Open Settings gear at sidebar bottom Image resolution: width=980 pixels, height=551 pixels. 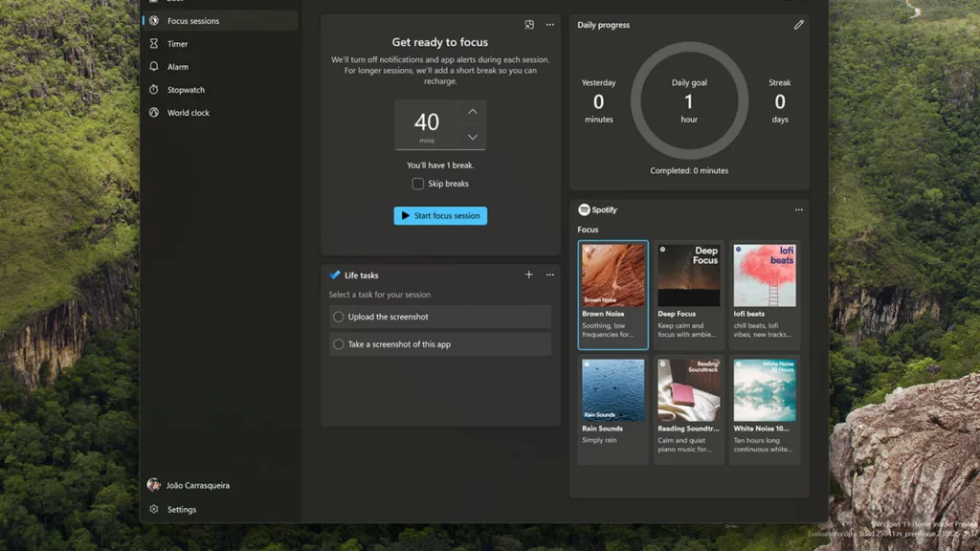[x=154, y=509]
